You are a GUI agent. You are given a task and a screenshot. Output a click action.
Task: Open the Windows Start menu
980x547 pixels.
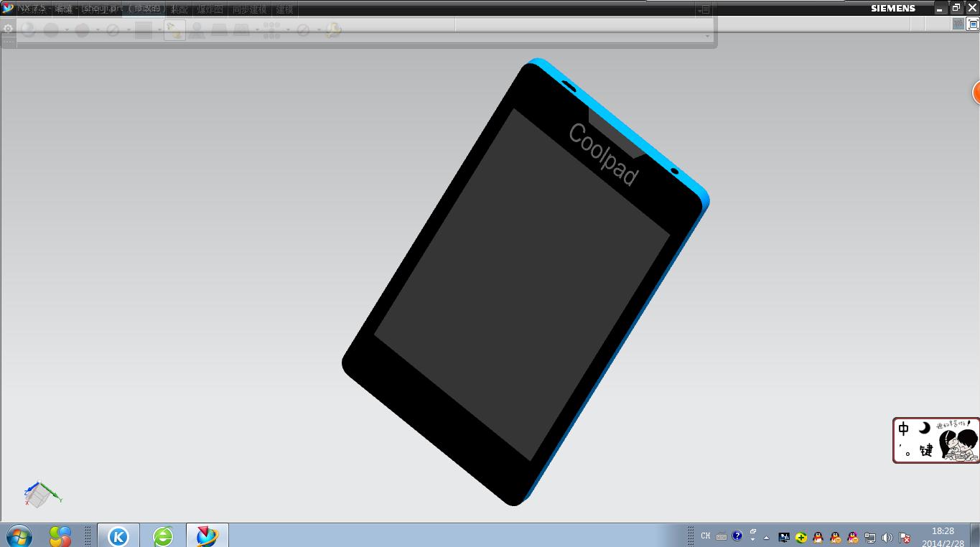point(19,536)
